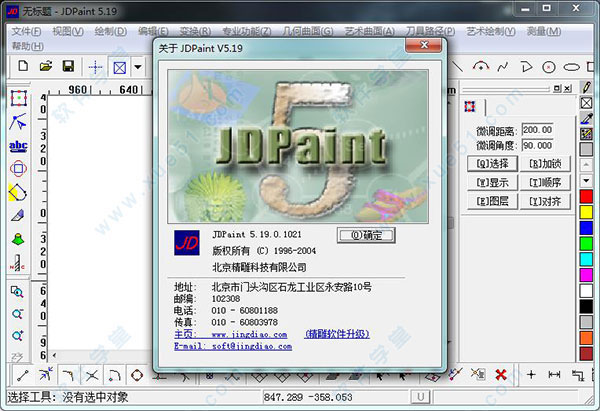
Task: Click the [B]加锁 button
Action: tap(545, 164)
